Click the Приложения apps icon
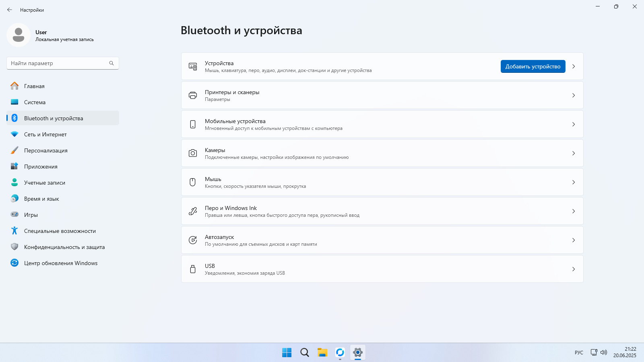Image resolution: width=644 pixels, height=362 pixels. (x=14, y=166)
